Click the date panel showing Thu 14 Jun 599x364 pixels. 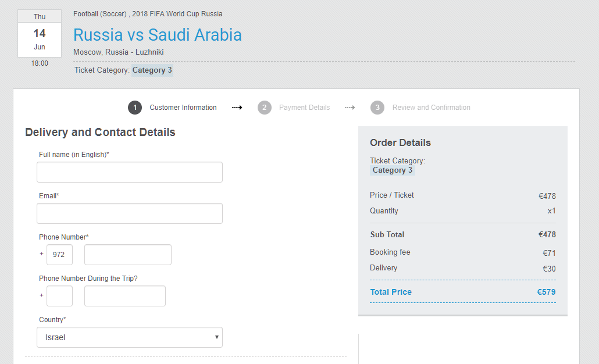point(39,34)
